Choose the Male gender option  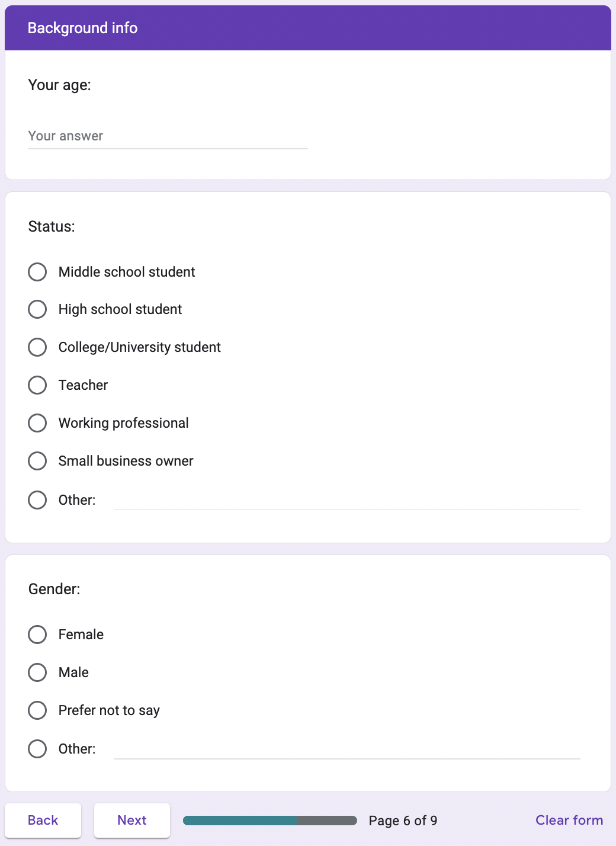(37, 672)
